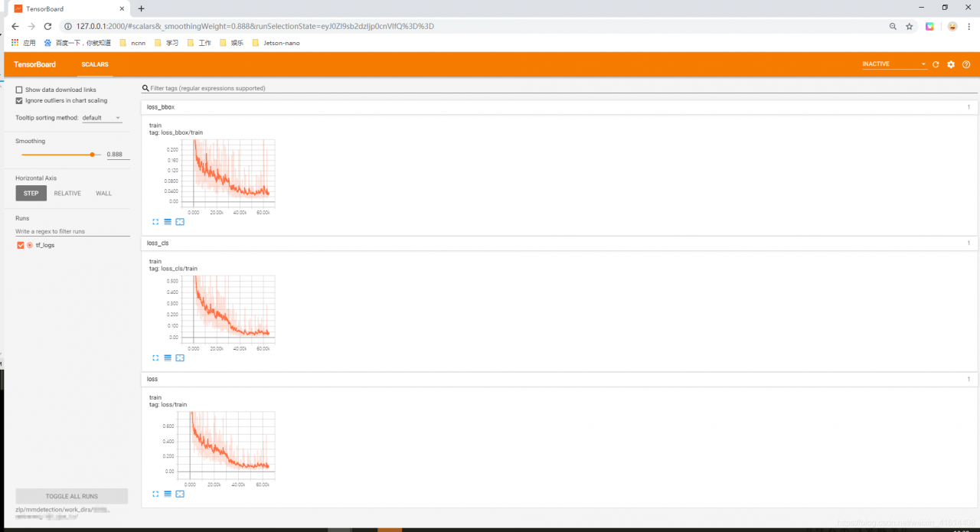Select the TensorBoard browser tab
The height and width of the screenshot is (532, 980).
point(67,8)
